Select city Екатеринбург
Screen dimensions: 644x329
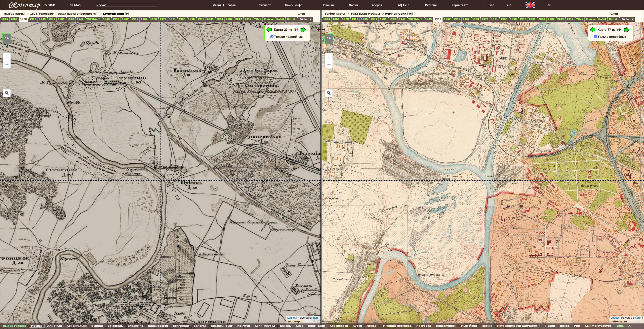coord(221,326)
